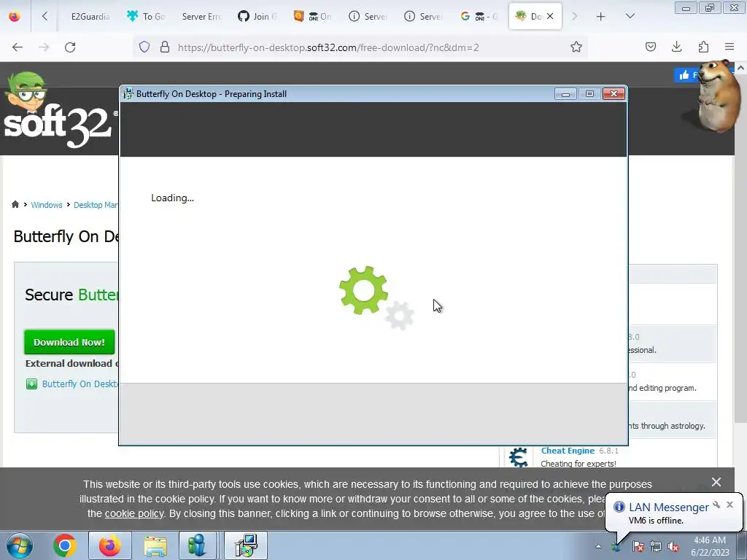Click the Firefox logo icon in the tab bar

click(x=15, y=16)
